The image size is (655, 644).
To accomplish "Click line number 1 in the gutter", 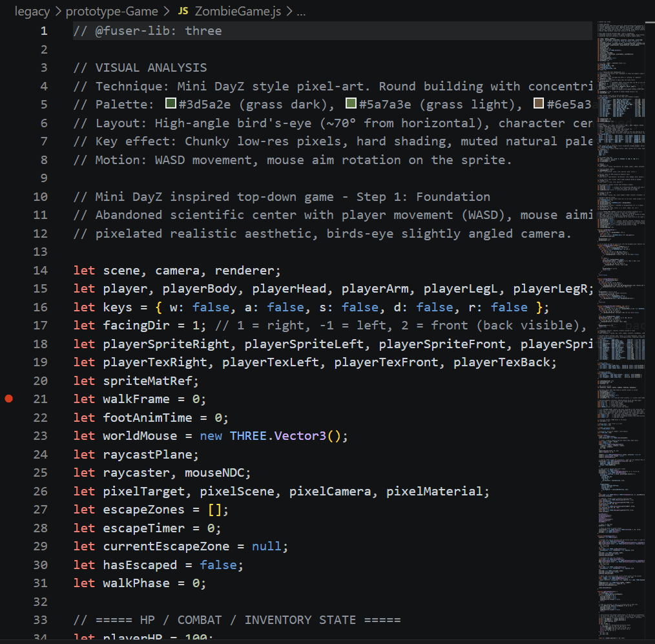I will (44, 31).
